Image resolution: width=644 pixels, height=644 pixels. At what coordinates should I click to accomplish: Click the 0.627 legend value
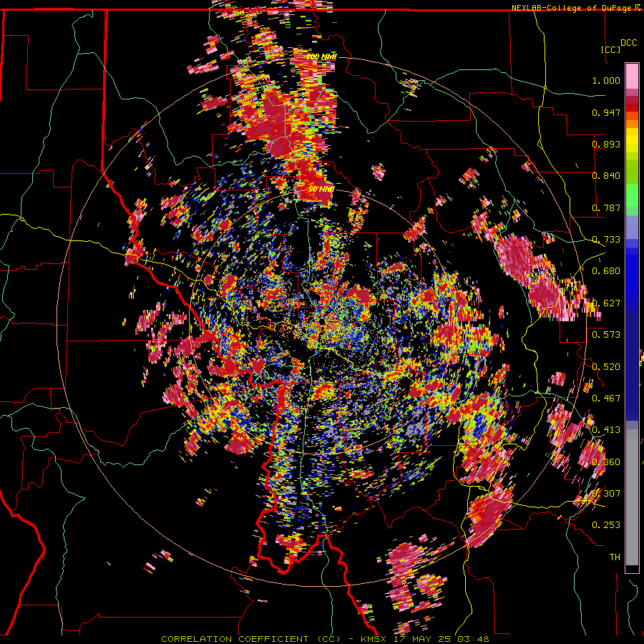(x=606, y=303)
